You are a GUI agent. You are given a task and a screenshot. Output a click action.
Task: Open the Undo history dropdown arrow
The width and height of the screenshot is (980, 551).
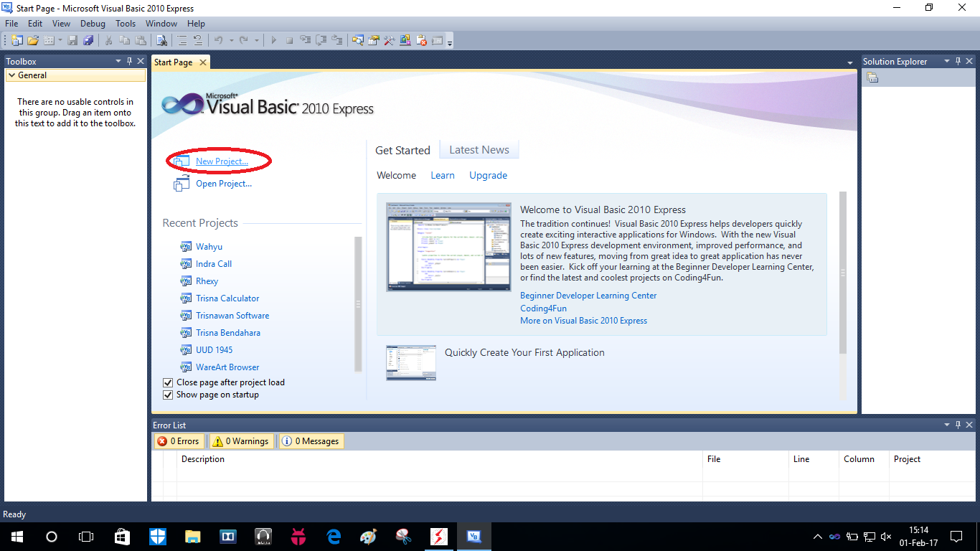point(231,40)
